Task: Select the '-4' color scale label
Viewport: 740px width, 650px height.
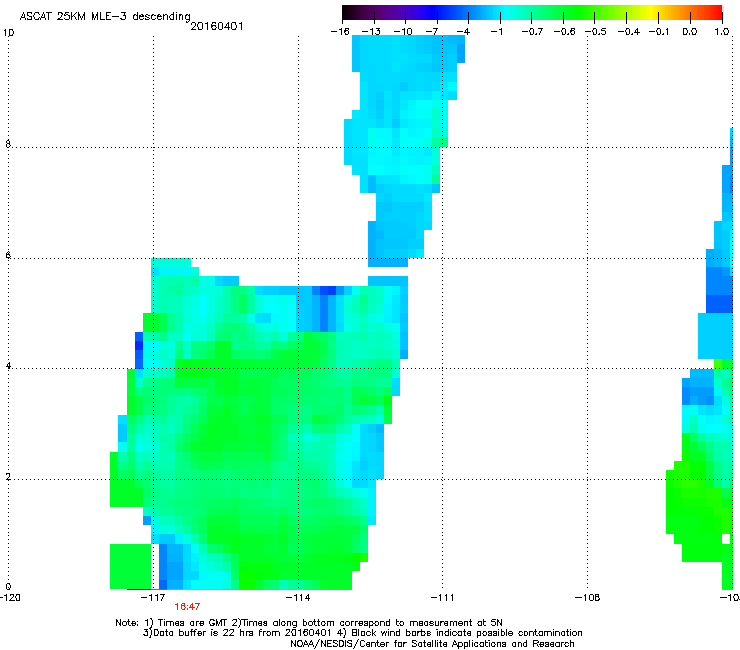Action: [463, 32]
